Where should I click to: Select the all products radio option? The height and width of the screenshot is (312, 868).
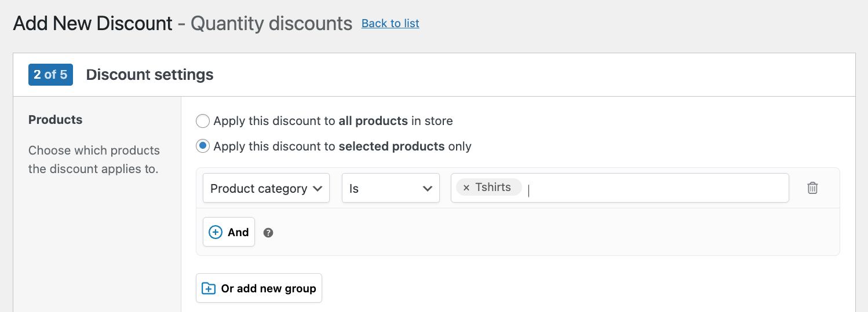coord(203,121)
